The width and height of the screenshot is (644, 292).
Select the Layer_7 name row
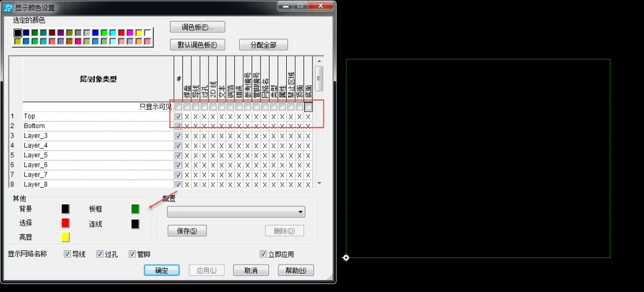98,175
